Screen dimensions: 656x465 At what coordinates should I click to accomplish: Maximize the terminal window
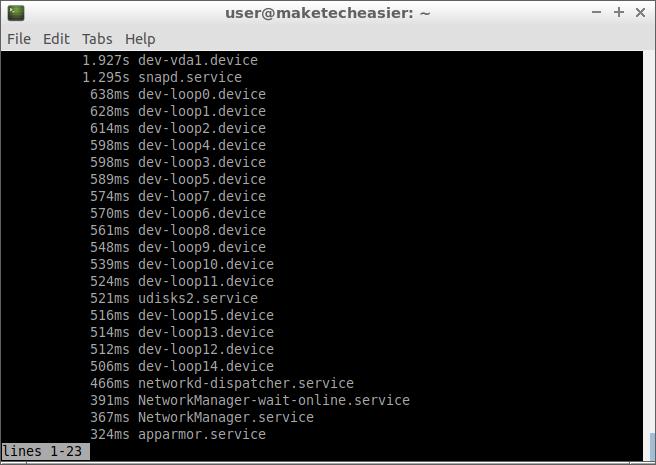tap(619, 13)
